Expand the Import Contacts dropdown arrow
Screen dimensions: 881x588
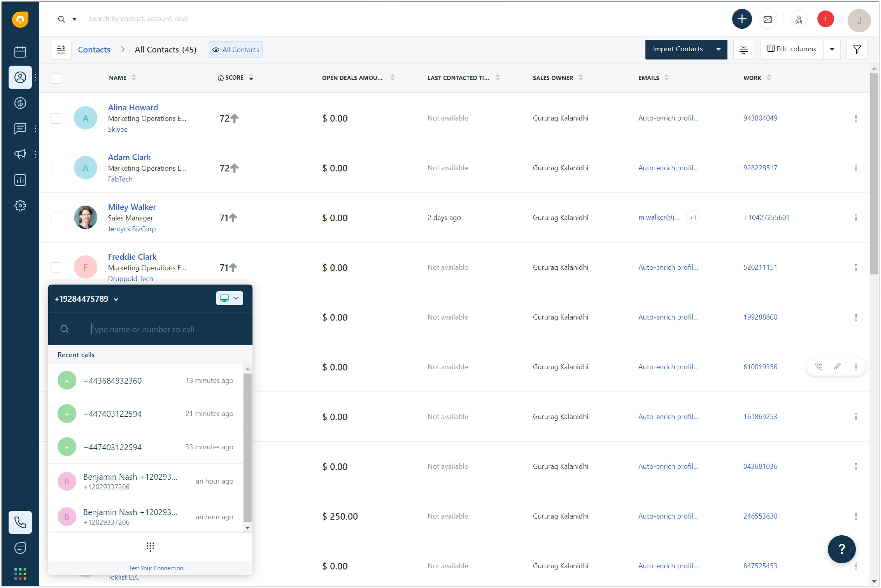(718, 49)
